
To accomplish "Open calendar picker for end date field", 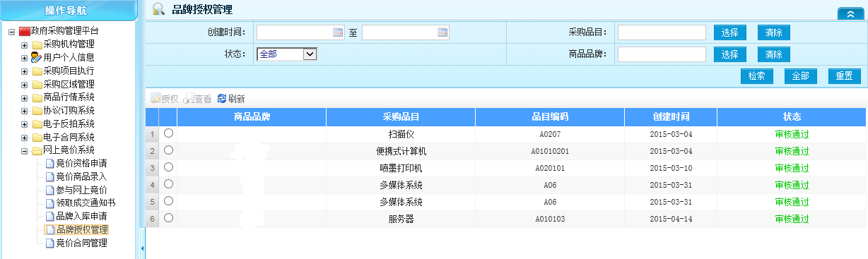I will pos(442,32).
